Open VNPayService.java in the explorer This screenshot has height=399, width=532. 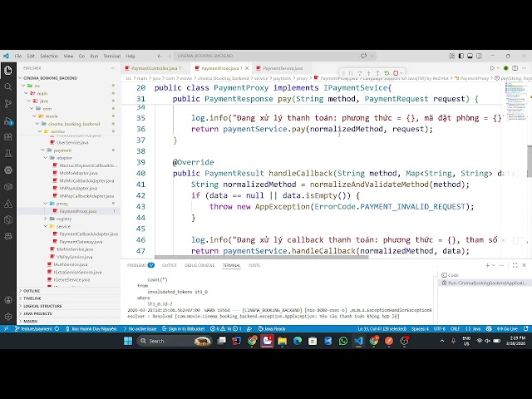(x=74, y=257)
